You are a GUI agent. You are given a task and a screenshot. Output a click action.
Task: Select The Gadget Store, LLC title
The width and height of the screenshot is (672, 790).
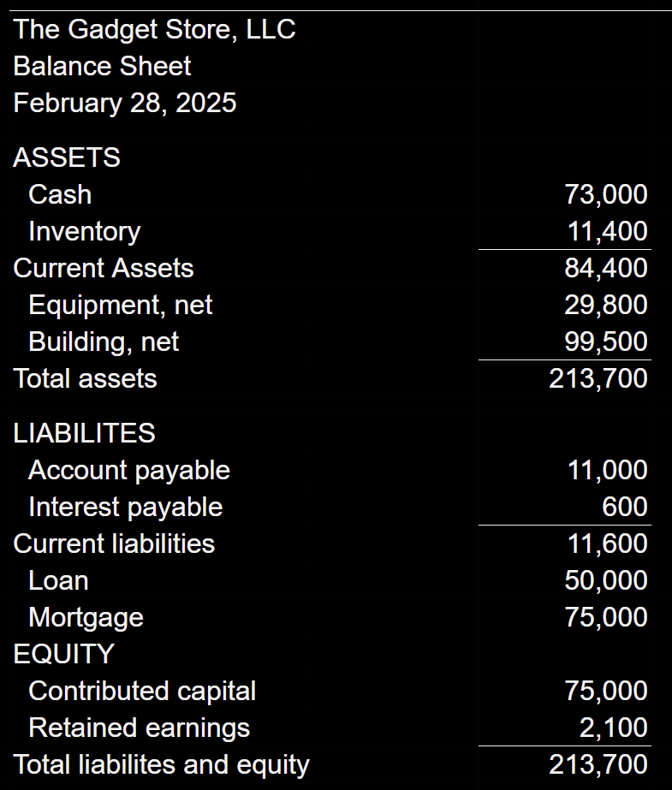[x=154, y=29]
